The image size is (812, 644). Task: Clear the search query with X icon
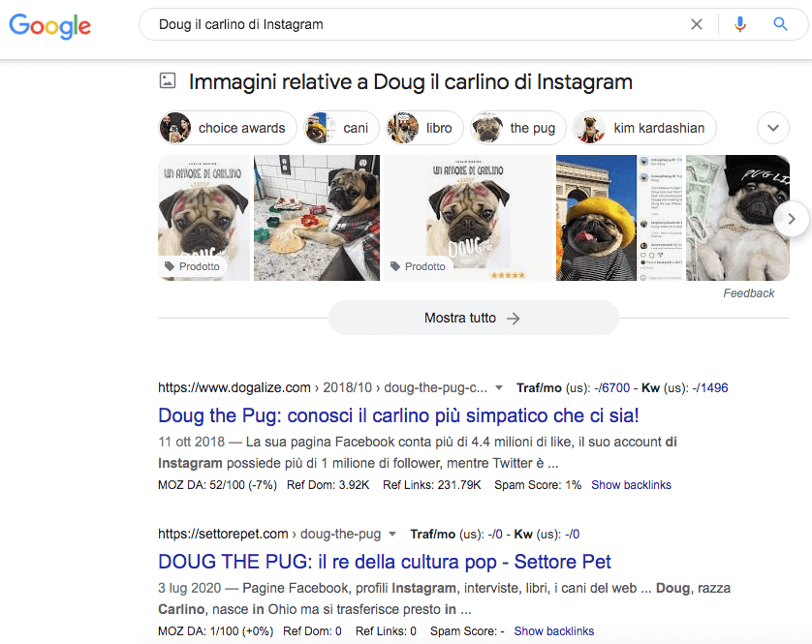pos(696,24)
